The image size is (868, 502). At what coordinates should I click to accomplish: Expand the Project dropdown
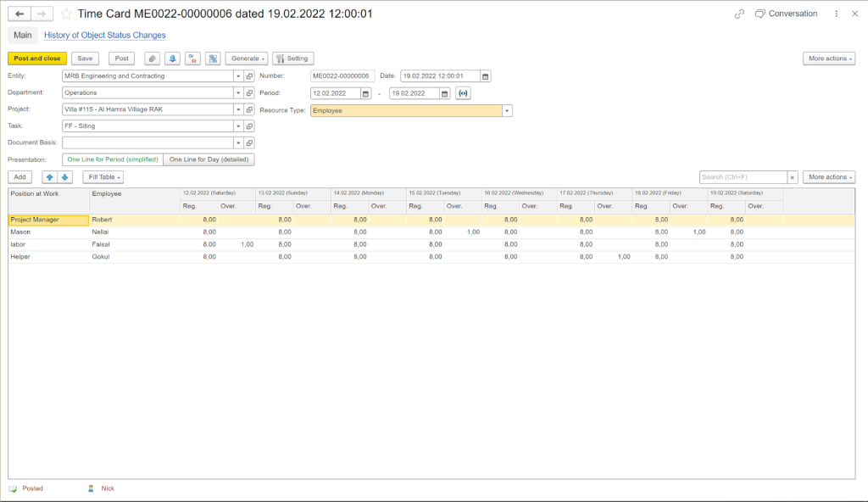point(238,109)
